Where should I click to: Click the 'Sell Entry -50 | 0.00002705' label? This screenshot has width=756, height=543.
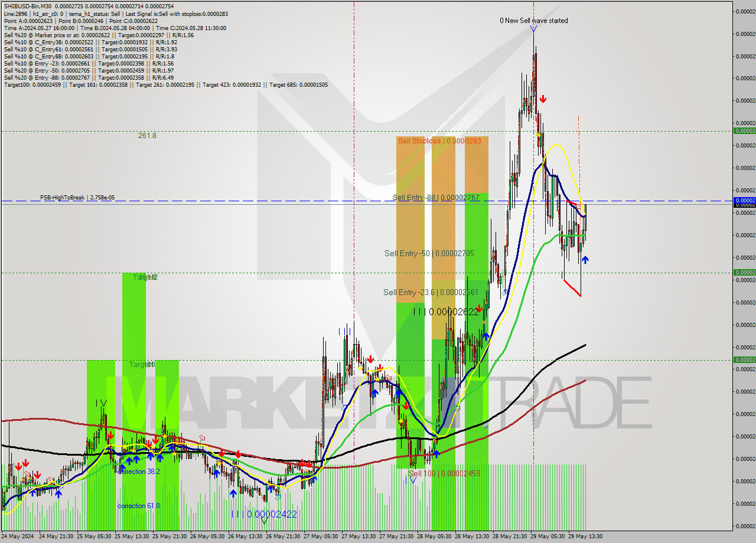pyautogui.click(x=429, y=253)
